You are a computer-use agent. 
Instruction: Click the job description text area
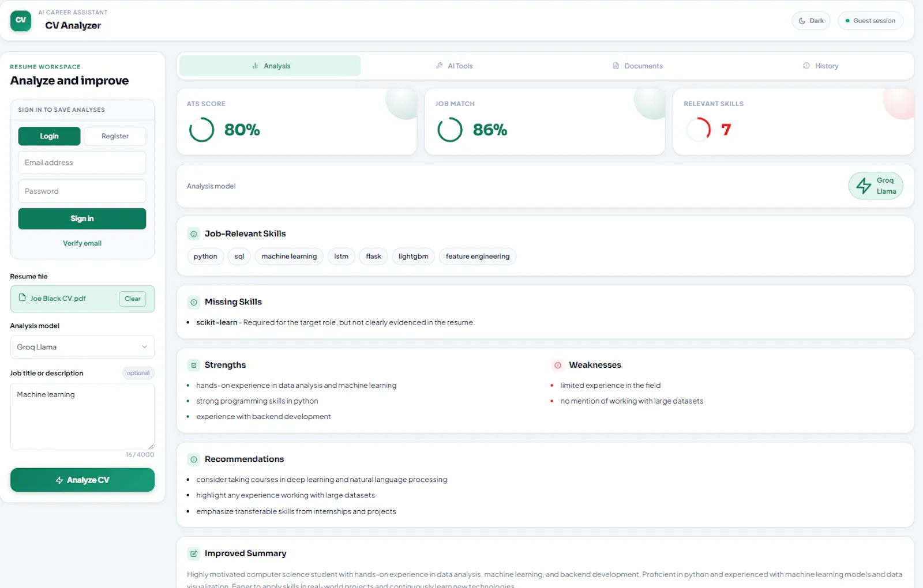pyautogui.click(x=82, y=416)
